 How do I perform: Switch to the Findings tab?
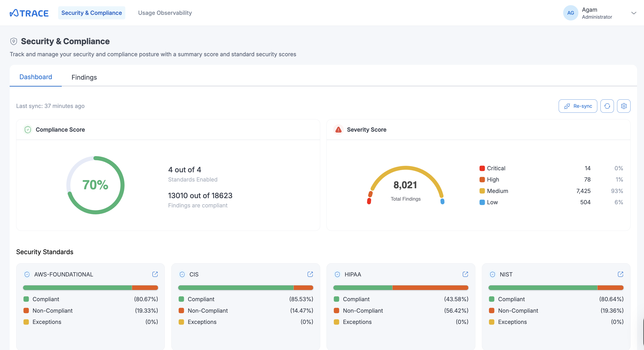[84, 77]
